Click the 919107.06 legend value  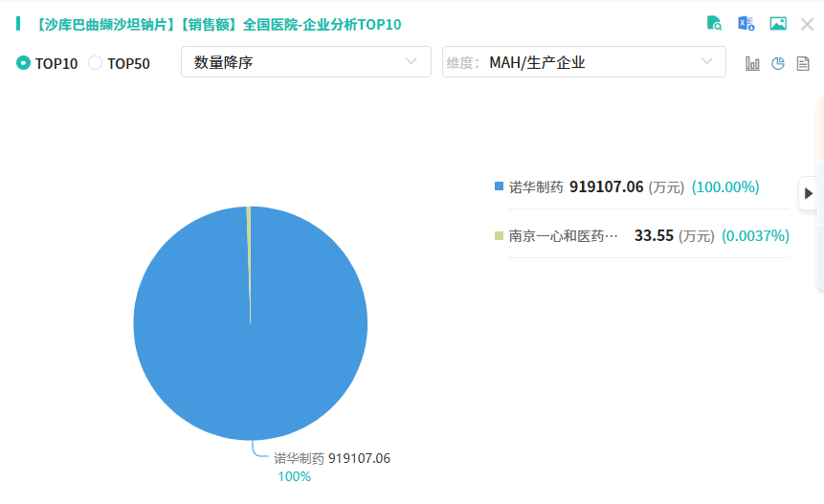(607, 186)
